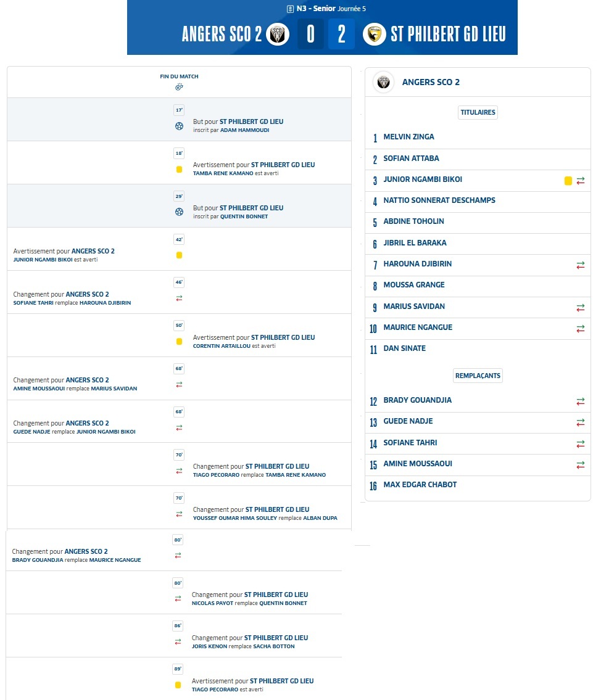Open St Philbert Gd Lieu team name in the header

[448, 35]
